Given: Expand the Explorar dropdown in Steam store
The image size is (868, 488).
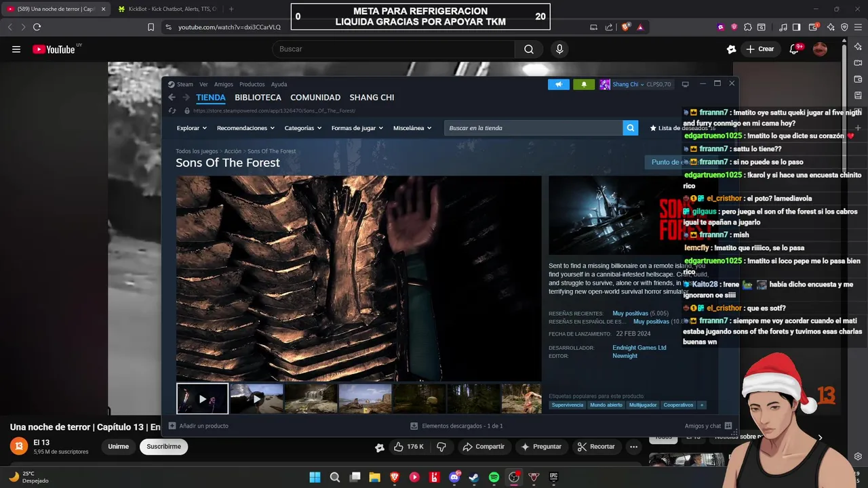Looking at the screenshot, I should coord(192,128).
